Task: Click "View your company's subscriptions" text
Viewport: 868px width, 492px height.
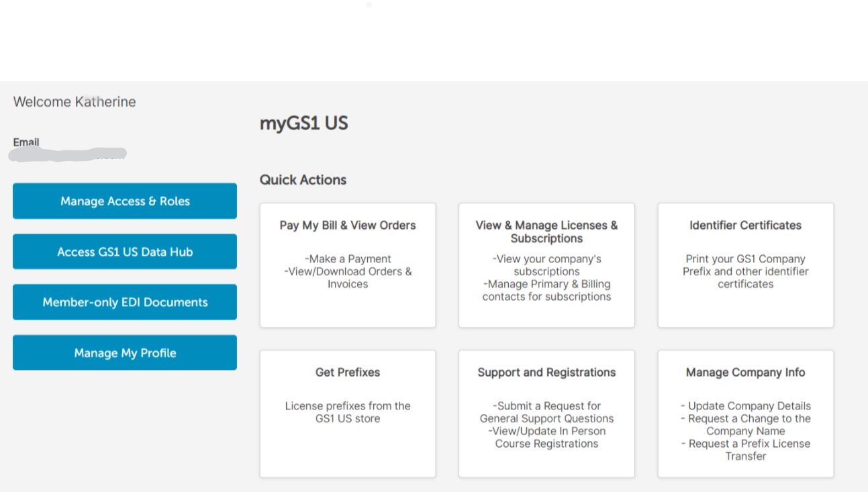Action: pyautogui.click(x=546, y=265)
